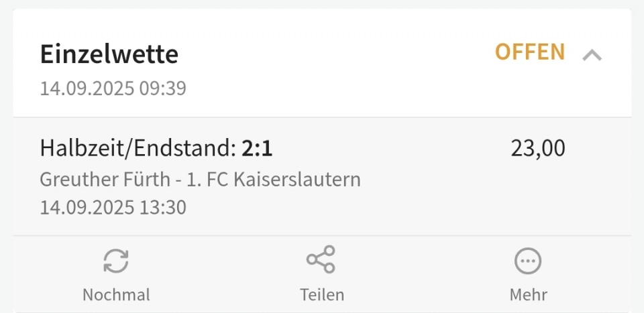Click the bet placement date 14.09.2025 09:39
Image resolution: width=644 pixels, height=313 pixels.
[x=113, y=88]
